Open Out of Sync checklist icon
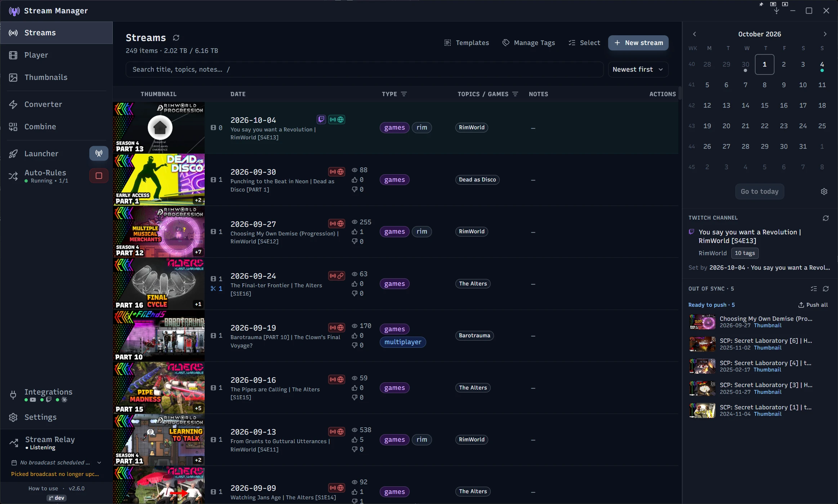 point(814,289)
